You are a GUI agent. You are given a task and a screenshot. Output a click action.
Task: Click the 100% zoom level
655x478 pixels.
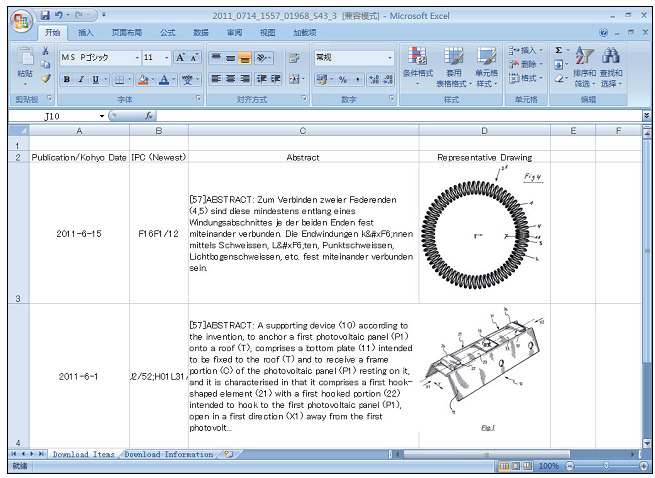(x=548, y=465)
